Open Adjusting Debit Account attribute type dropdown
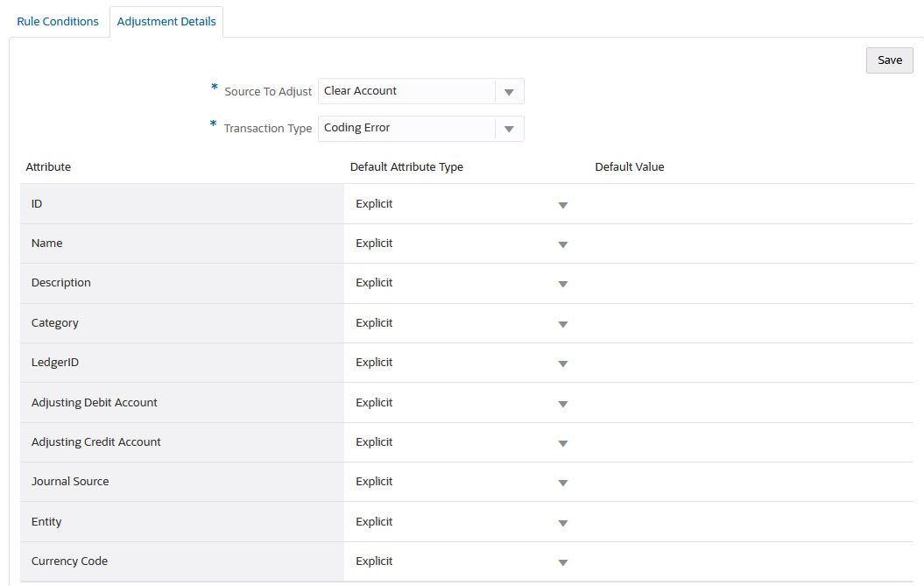Screen dimensions: 924x586 click(562, 404)
